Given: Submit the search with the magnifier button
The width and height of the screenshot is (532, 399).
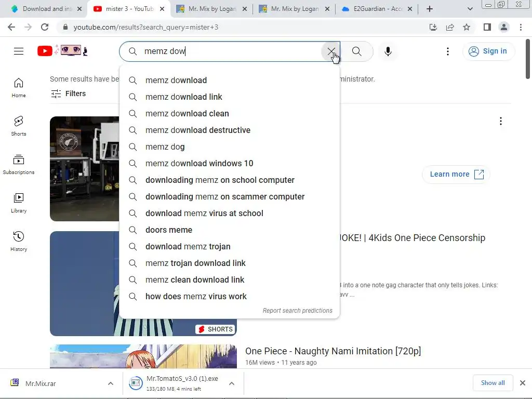Looking at the screenshot, I should [x=356, y=51].
